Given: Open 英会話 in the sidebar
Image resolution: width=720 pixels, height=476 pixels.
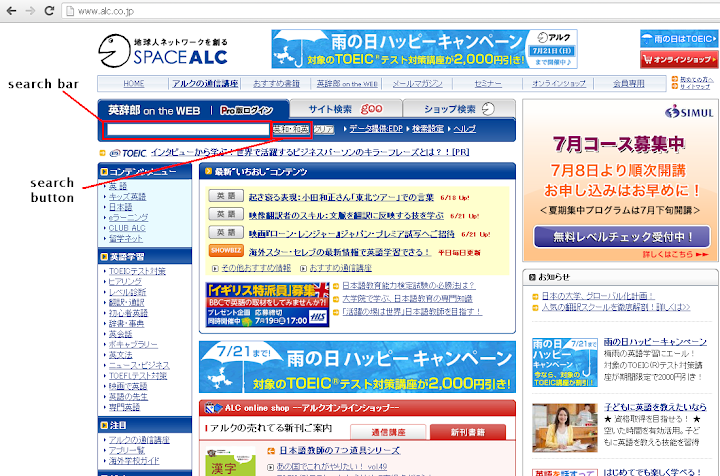Looking at the screenshot, I should [x=120, y=334].
